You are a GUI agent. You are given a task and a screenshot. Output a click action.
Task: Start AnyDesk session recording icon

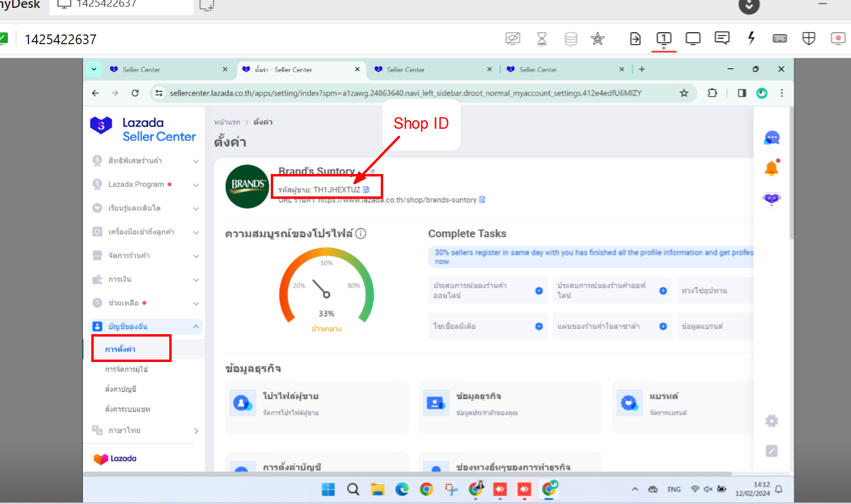point(838,39)
